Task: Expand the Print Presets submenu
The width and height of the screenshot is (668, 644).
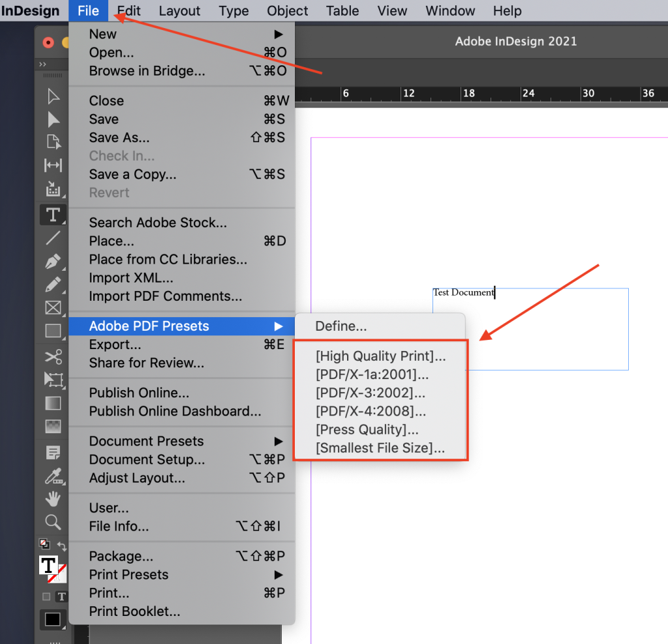Action: [182, 575]
